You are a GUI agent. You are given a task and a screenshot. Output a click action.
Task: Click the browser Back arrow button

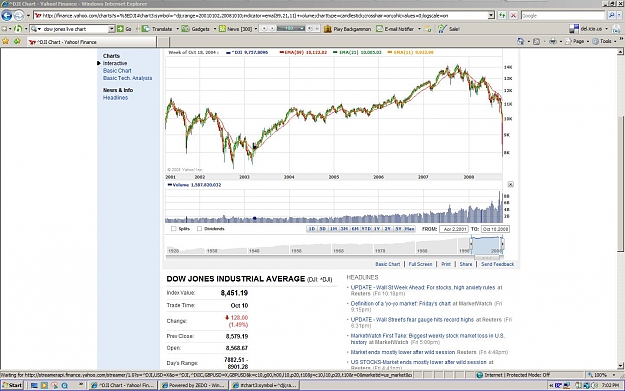(7, 16)
